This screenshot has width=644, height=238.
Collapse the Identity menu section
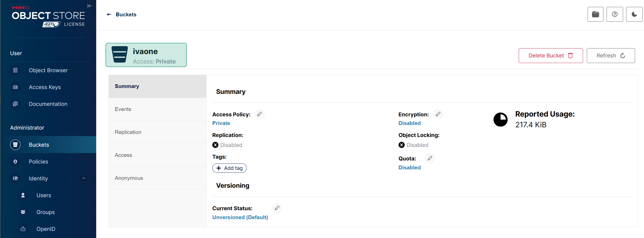coord(84,178)
